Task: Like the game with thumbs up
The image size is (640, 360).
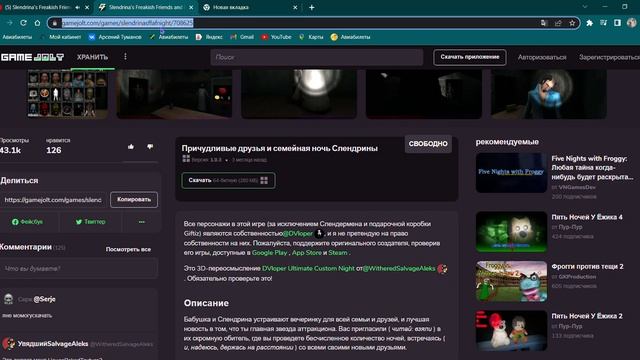Action: click(x=131, y=147)
